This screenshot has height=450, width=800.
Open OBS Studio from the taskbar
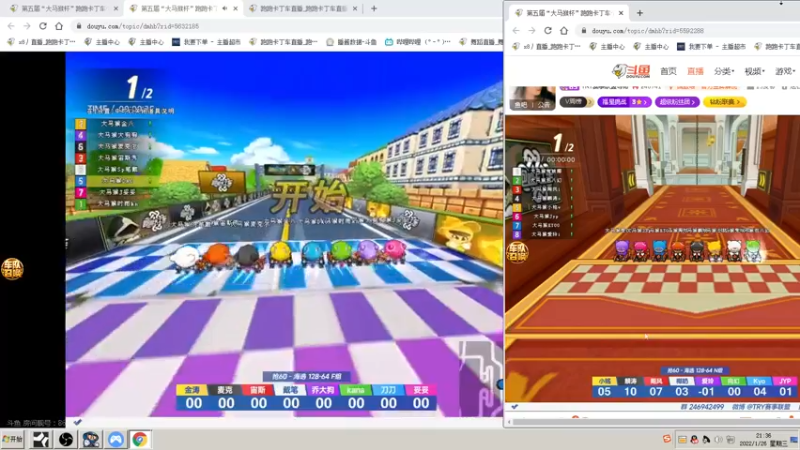point(66,439)
